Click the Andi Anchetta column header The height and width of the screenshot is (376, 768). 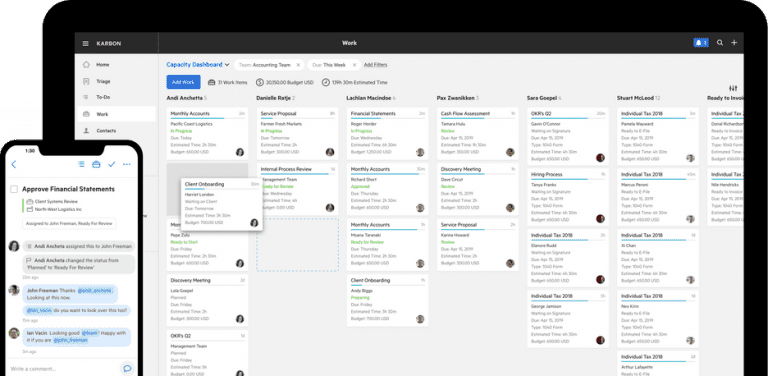click(187, 98)
